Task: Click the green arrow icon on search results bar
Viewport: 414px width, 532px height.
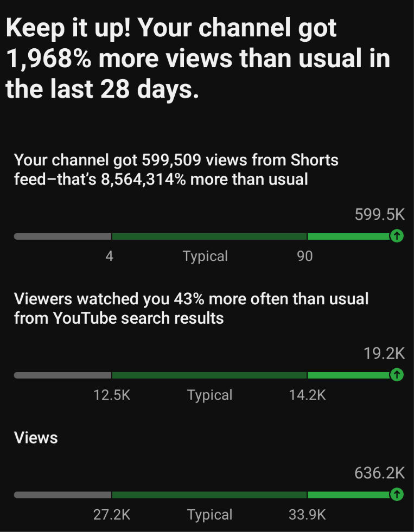Action: (397, 375)
